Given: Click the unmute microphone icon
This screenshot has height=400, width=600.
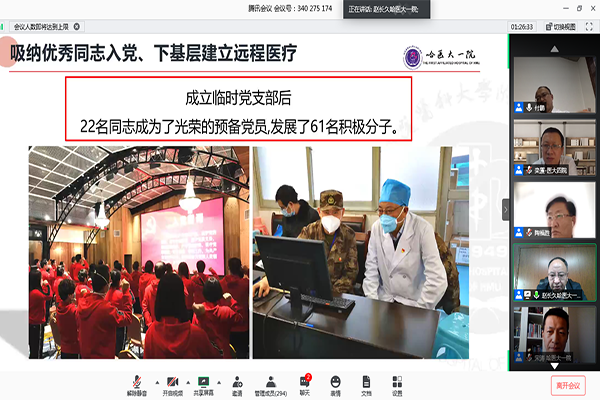Looking at the screenshot, I should click(x=136, y=384).
